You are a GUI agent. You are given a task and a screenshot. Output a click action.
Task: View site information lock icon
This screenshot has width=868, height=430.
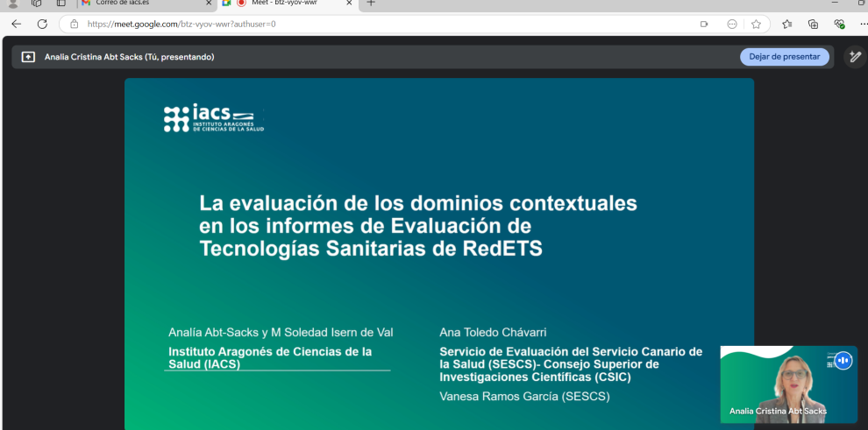[74, 24]
